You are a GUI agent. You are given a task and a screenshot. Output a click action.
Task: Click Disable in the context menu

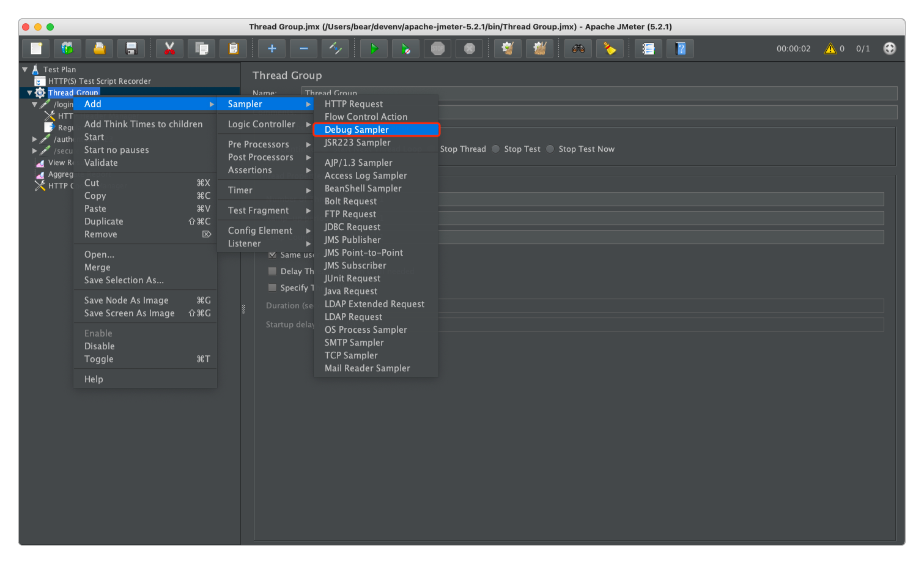pyautogui.click(x=146, y=346)
